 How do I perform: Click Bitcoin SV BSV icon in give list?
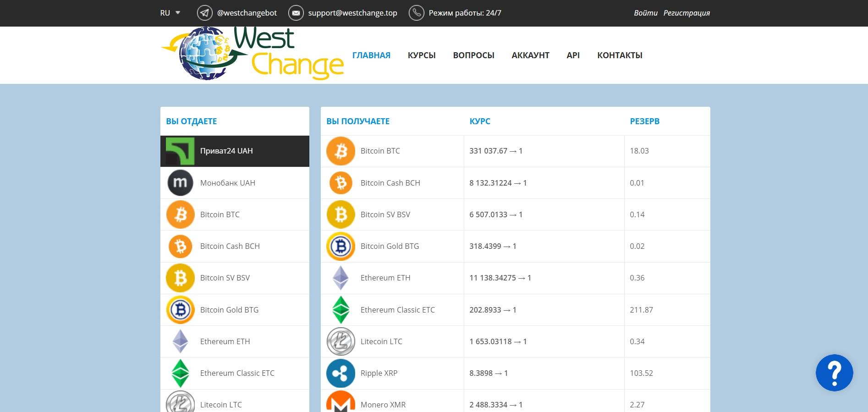click(x=180, y=278)
